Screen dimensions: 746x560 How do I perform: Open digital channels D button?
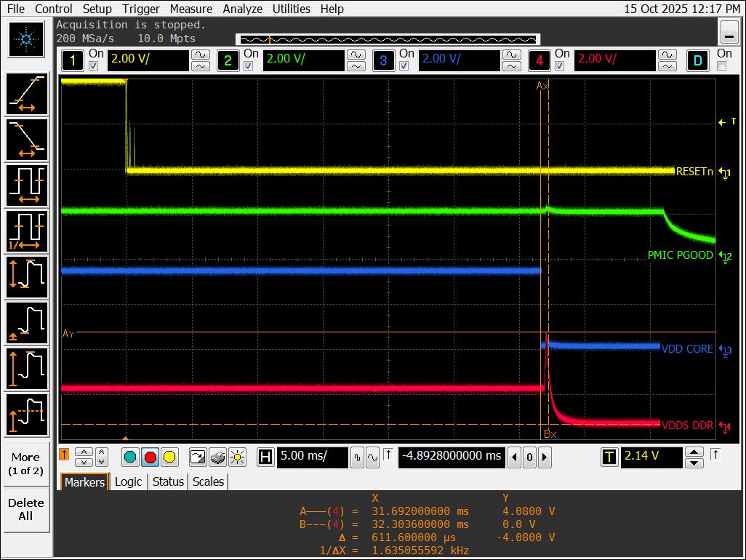pyautogui.click(x=697, y=60)
